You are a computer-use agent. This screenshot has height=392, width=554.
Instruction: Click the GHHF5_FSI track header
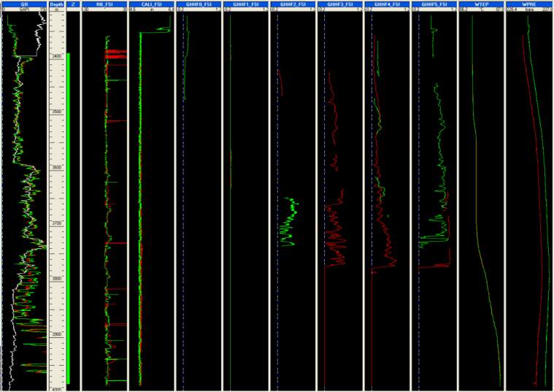point(434,4)
